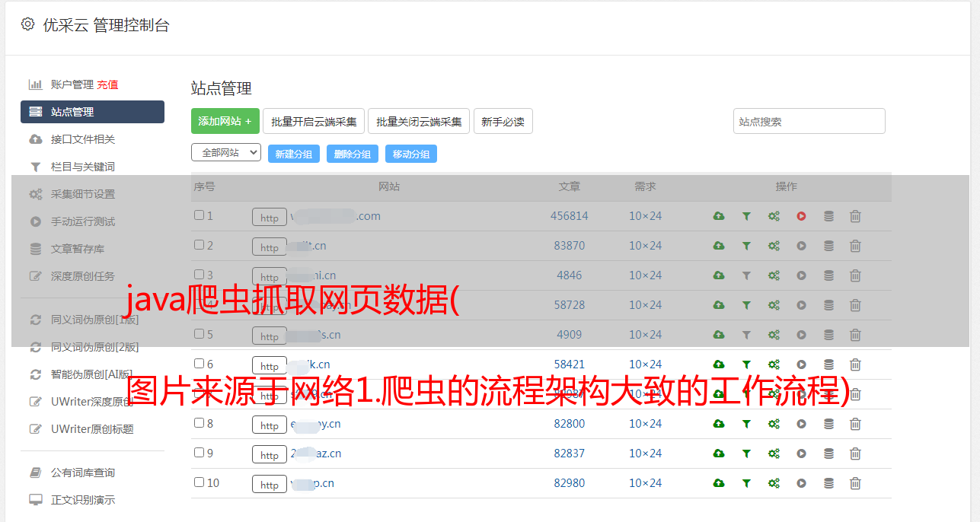The image size is (980, 522).
Task: Click the database icon in row 6
Action: [x=828, y=364]
